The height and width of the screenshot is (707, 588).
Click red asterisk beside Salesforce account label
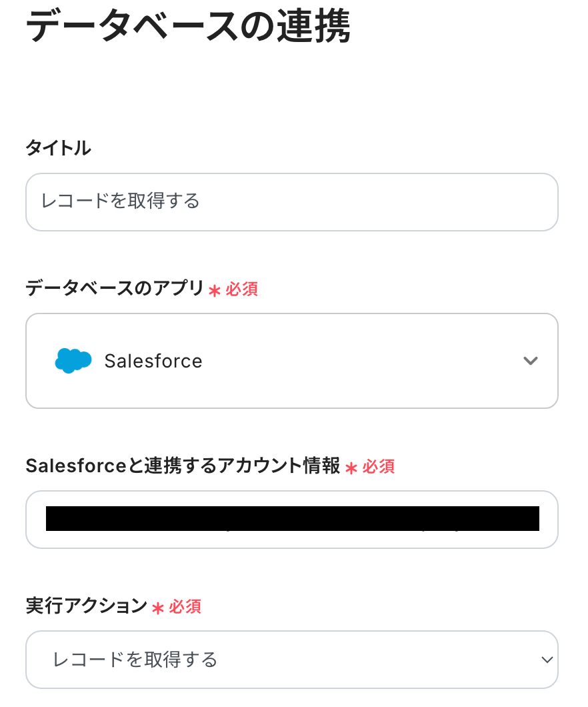351,468
